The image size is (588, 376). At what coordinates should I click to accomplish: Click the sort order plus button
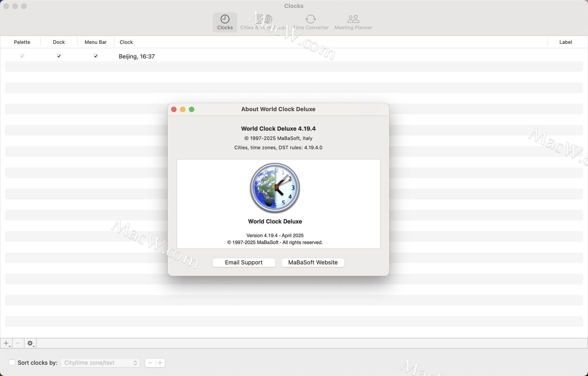[160, 363]
